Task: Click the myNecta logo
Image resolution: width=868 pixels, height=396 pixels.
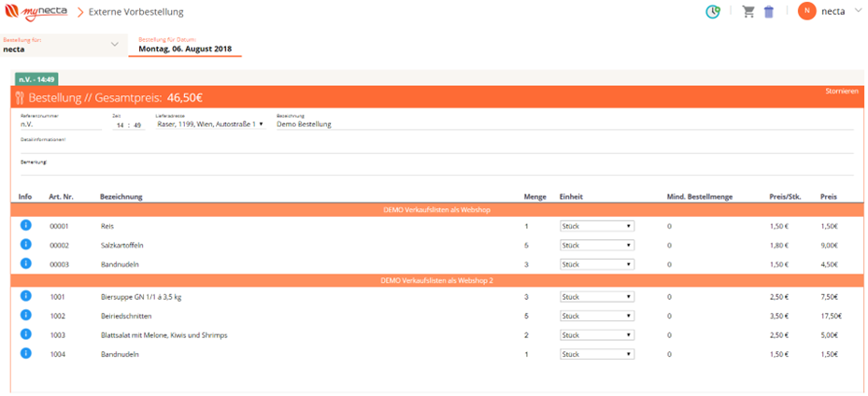Action: 36,12
